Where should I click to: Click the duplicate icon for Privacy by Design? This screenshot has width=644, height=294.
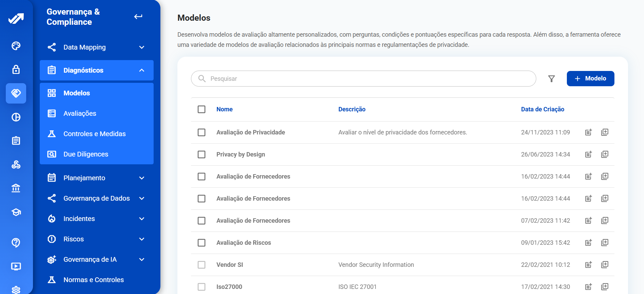pyautogui.click(x=605, y=154)
